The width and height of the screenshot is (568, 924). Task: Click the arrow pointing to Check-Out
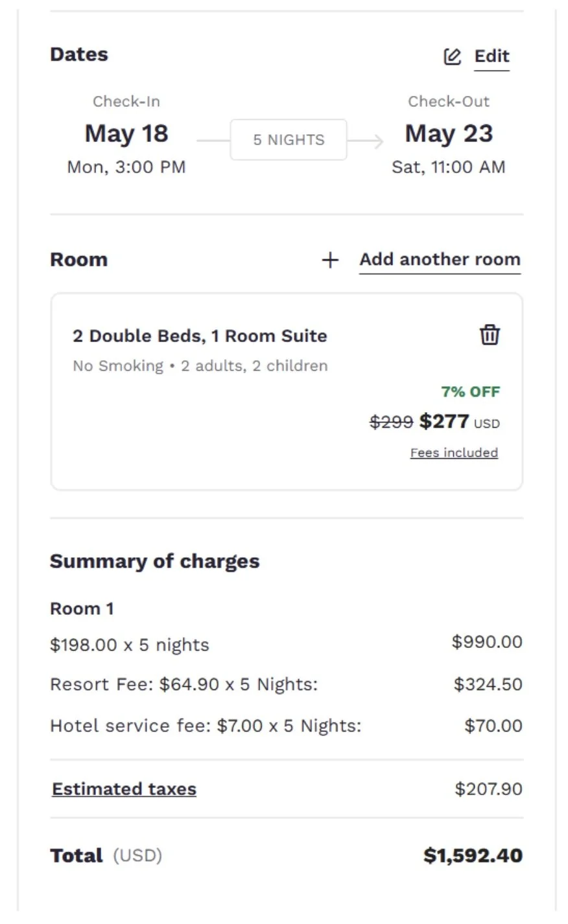pyautogui.click(x=366, y=141)
